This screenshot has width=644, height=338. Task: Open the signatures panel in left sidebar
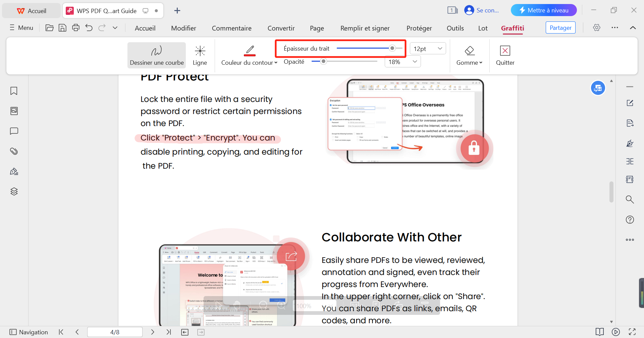(14, 171)
